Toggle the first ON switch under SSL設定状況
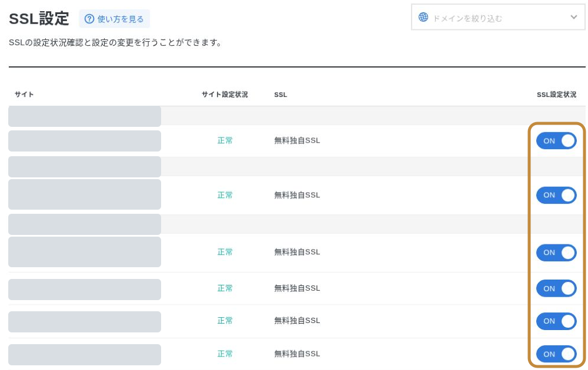The height and width of the screenshot is (370, 588). point(556,141)
